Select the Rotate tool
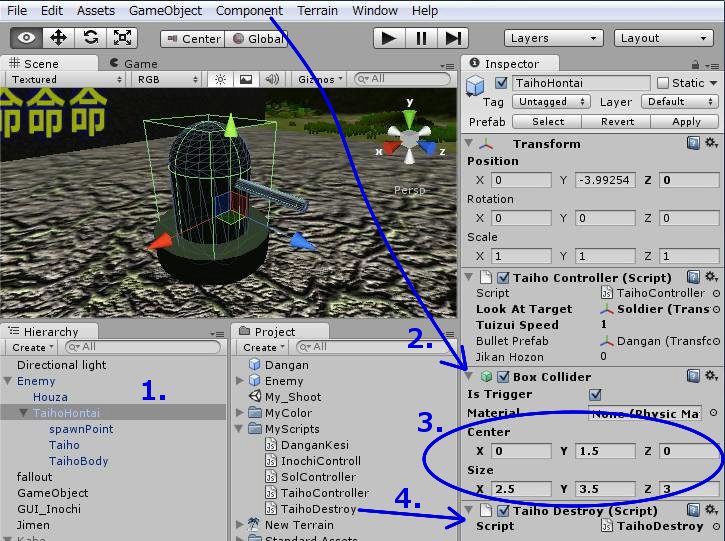This screenshot has height=541, width=725. coord(91,37)
